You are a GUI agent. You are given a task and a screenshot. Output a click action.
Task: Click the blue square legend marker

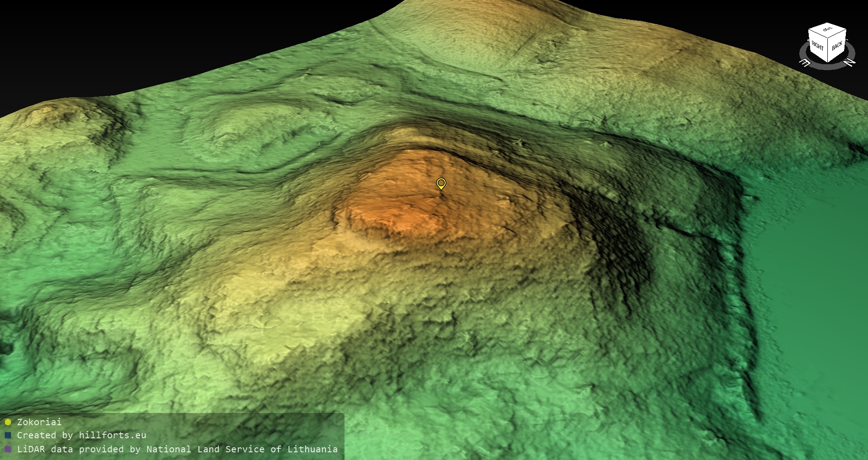click(8, 435)
